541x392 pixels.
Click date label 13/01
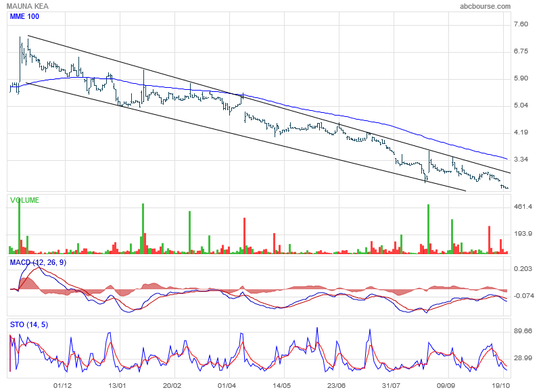click(117, 385)
